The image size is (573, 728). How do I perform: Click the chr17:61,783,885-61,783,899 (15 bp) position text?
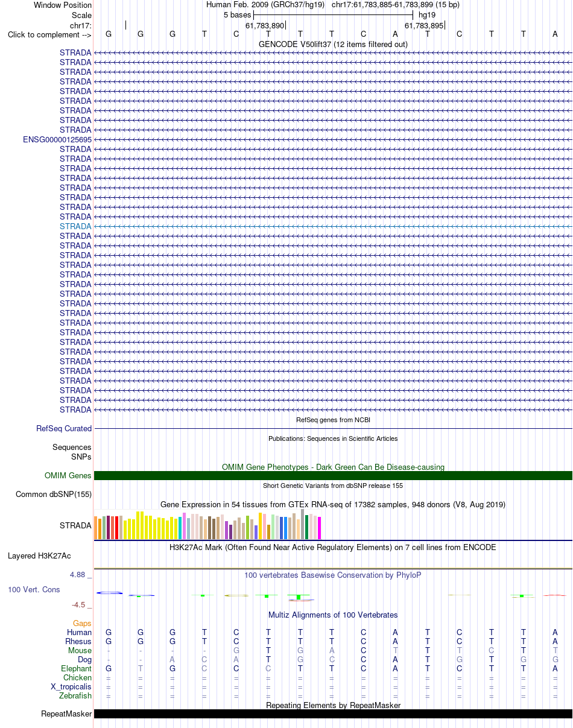click(x=396, y=4)
